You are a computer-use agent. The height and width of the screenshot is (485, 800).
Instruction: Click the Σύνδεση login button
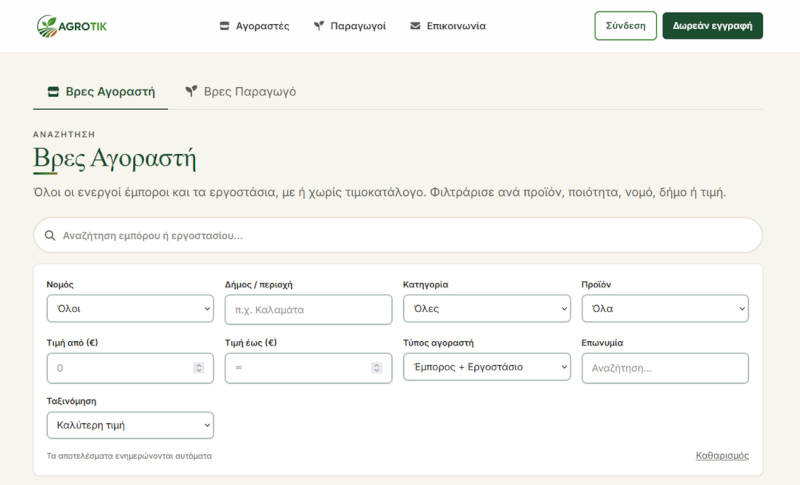(626, 25)
